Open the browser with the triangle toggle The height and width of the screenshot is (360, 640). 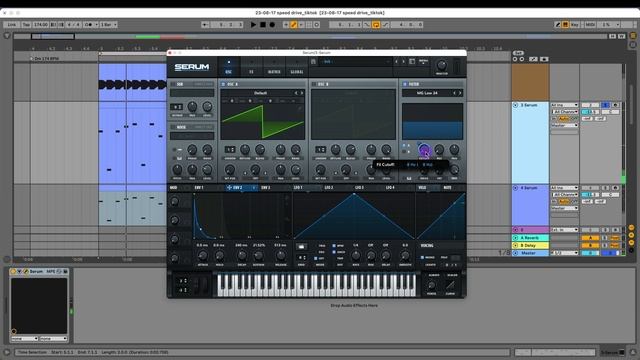point(7,36)
